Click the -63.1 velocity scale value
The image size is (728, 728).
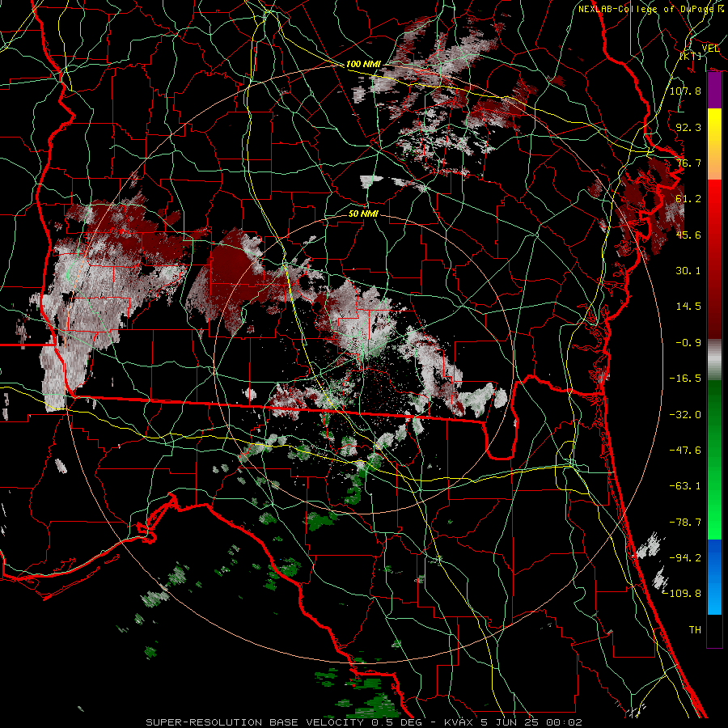pos(685,486)
